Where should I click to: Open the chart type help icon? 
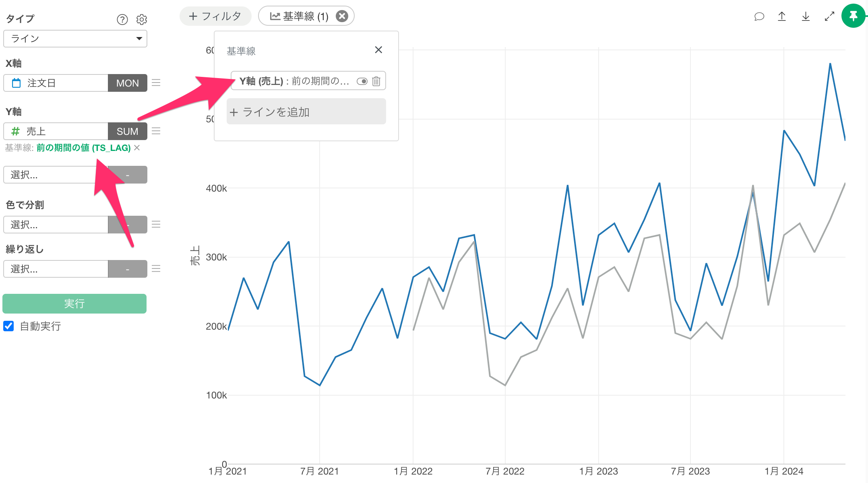pyautogui.click(x=122, y=19)
